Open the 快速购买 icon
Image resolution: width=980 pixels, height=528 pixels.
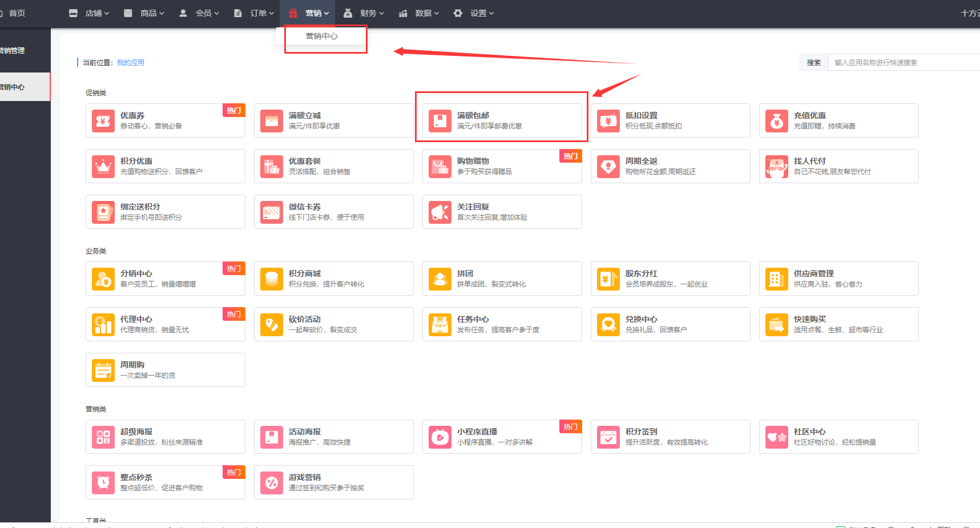[777, 324]
